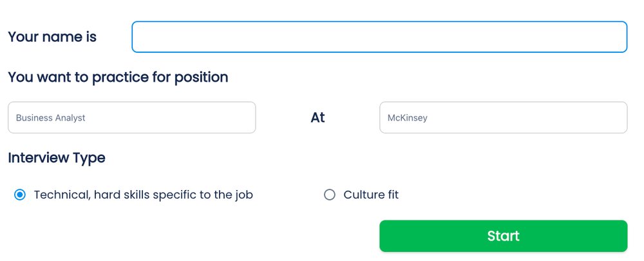Click the empty name text box
Image resolution: width=644 pixels, height=261 pixels.
[379, 37]
